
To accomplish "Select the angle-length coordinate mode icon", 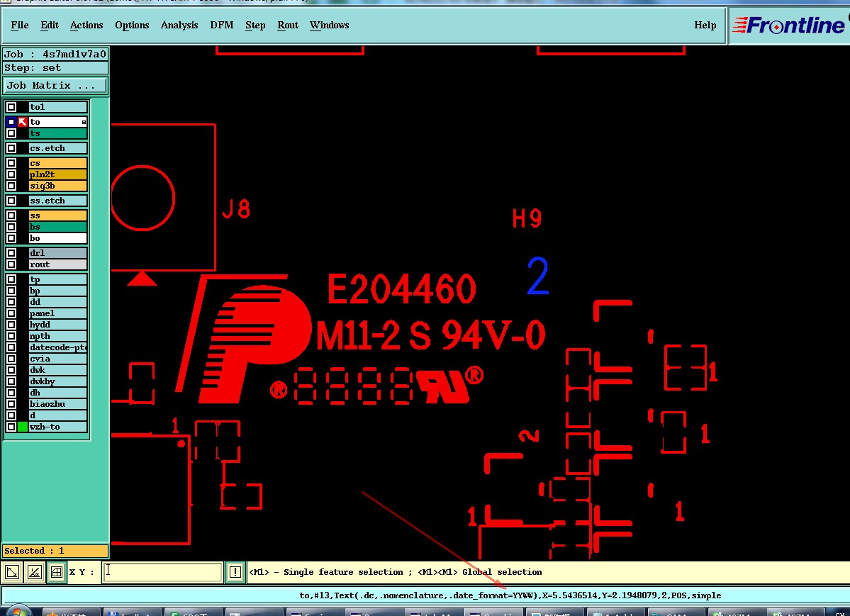I will pyautogui.click(x=35, y=572).
